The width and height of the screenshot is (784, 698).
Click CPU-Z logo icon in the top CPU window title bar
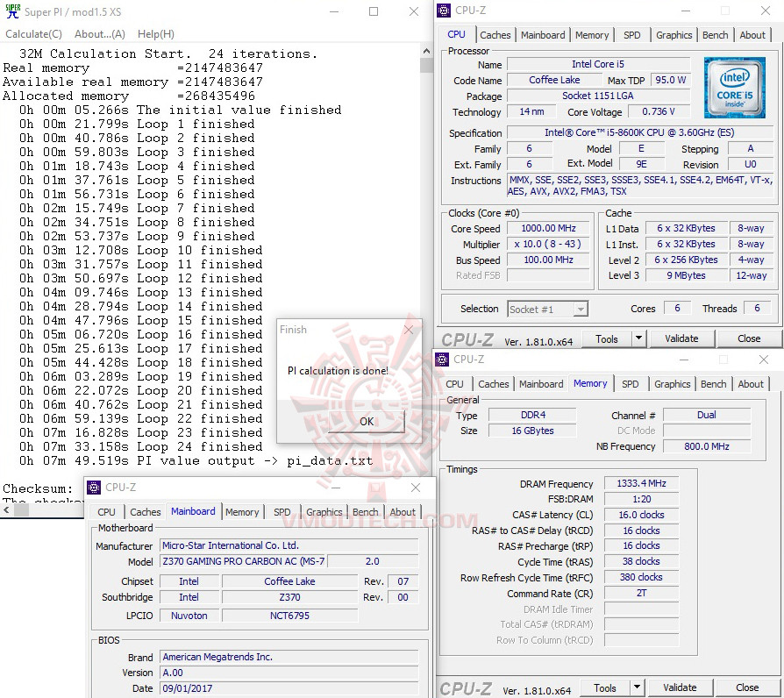(x=443, y=11)
